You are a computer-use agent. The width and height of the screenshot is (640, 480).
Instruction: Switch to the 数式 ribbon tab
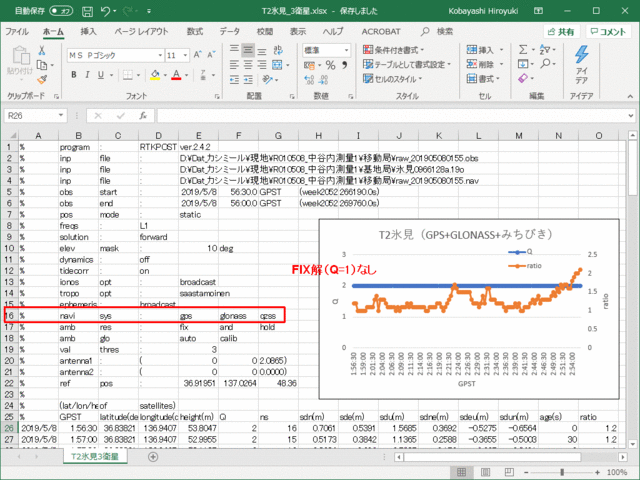(x=195, y=31)
